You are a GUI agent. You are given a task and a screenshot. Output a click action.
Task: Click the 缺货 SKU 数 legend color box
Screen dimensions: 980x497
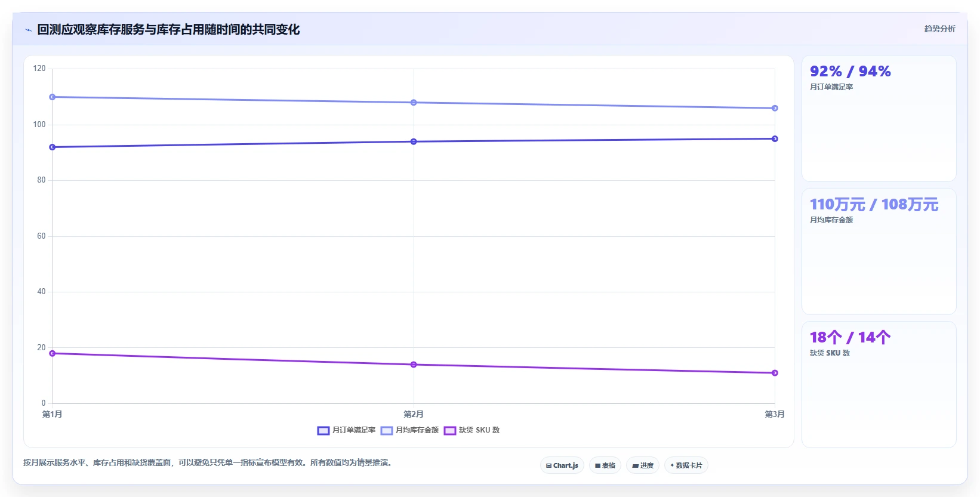pyautogui.click(x=450, y=431)
